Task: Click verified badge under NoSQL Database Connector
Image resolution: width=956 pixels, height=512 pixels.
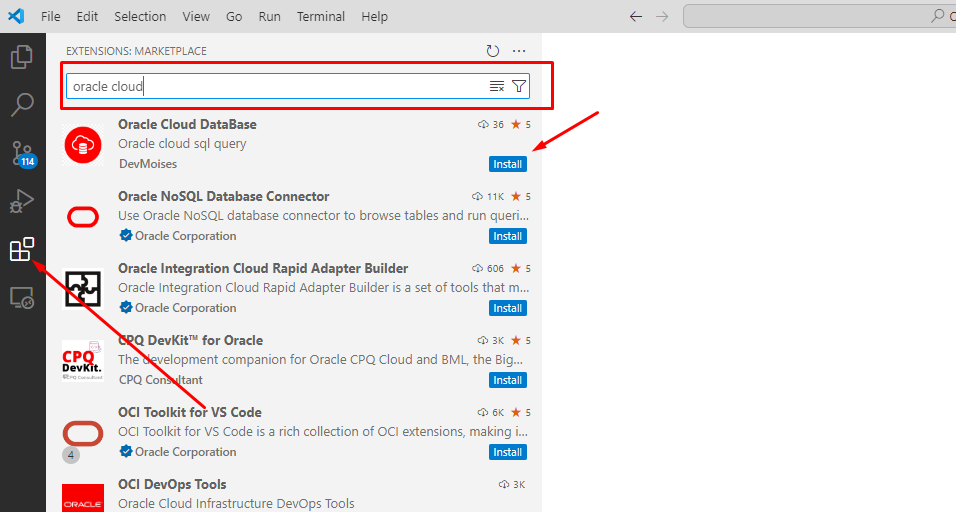Action: point(126,236)
